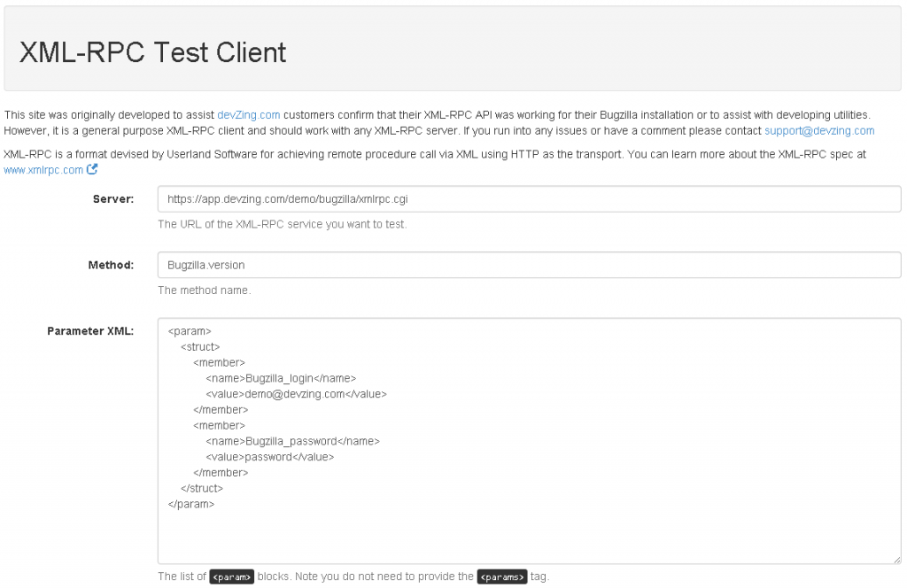
Task: Grab the Parameter XML textarea resize handle
Action: point(896,560)
